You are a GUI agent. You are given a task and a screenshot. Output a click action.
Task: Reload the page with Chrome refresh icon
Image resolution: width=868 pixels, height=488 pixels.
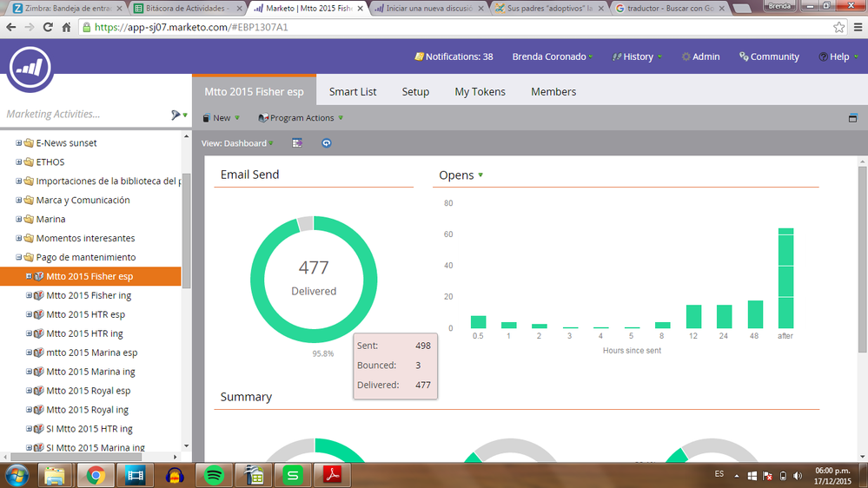click(x=48, y=27)
